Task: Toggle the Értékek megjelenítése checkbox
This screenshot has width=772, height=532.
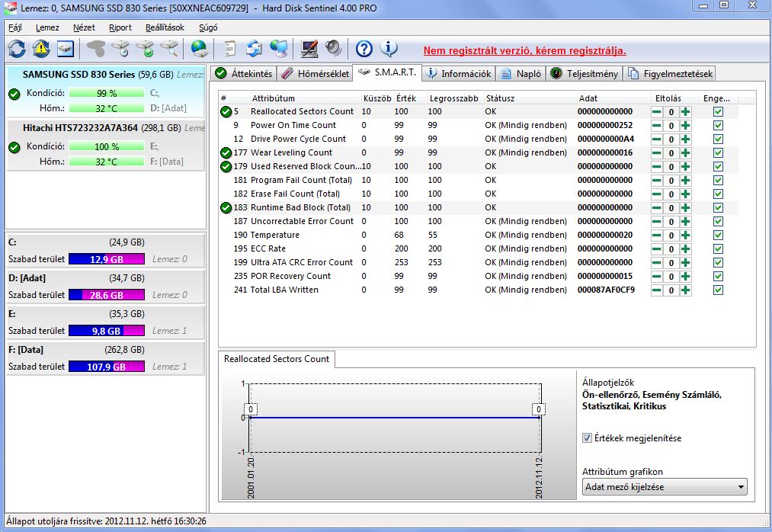Action: pyautogui.click(x=587, y=438)
